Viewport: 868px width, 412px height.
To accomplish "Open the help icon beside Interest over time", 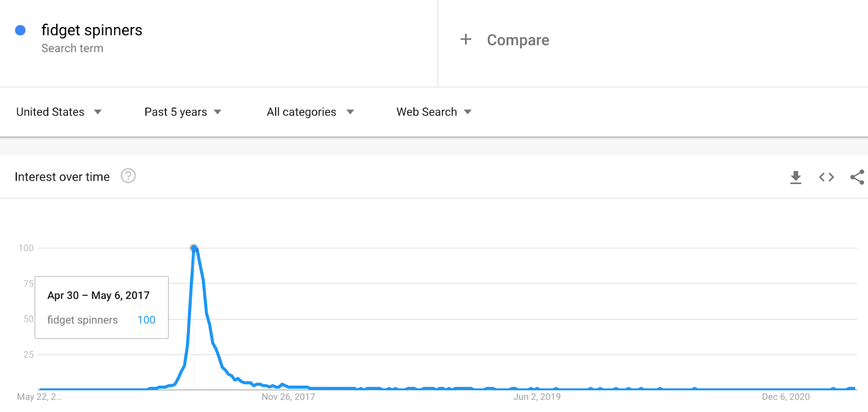I will pyautogui.click(x=128, y=176).
